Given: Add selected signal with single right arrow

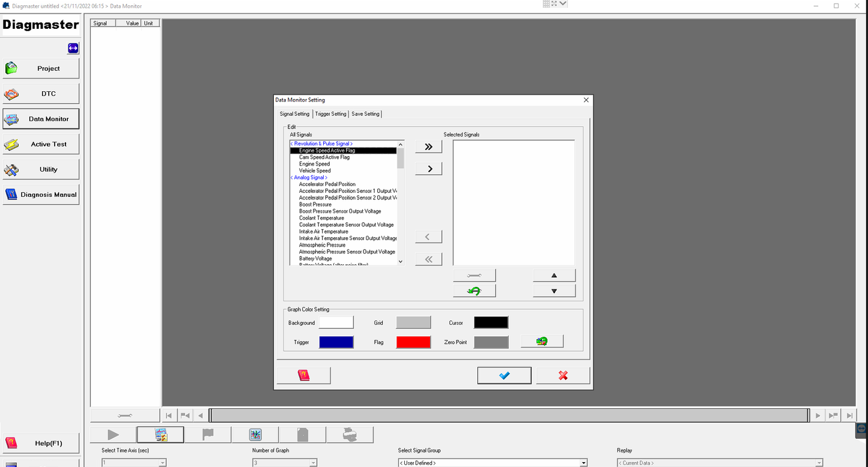Looking at the screenshot, I should pos(429,169).
